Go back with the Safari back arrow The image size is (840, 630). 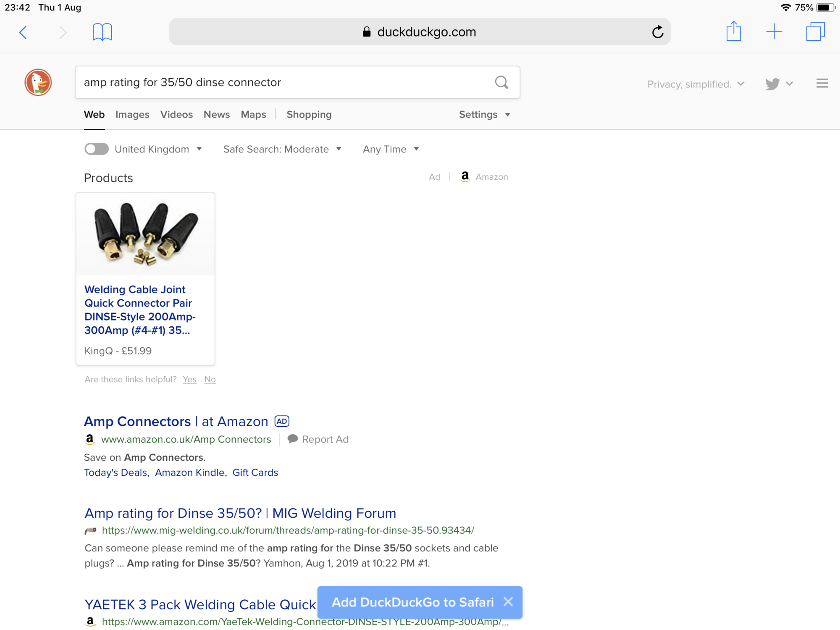coord(23,32)
